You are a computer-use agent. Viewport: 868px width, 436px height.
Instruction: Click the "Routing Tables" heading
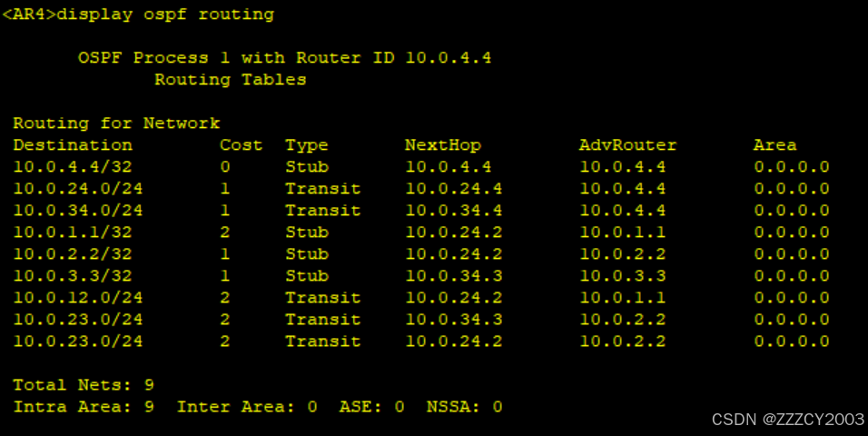click(230, 80)
